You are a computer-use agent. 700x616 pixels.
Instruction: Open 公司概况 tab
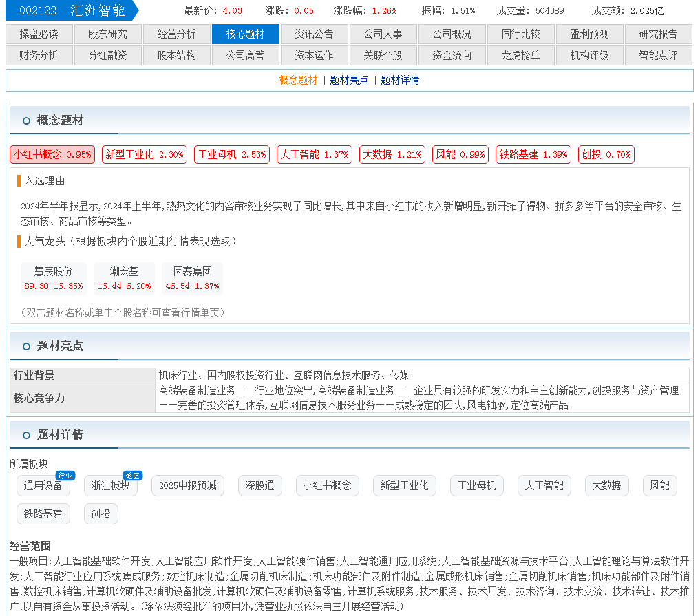click(x=452, y=34)
